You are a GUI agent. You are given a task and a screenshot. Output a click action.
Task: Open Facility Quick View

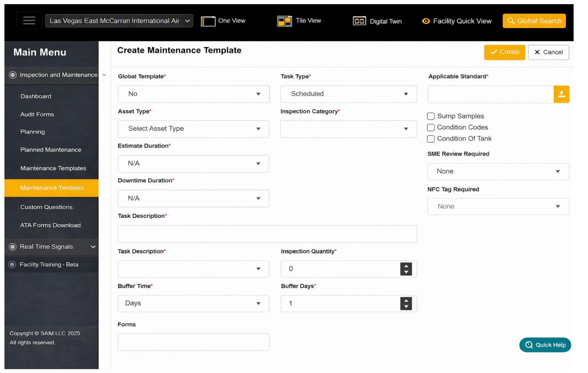click(457, 21)
